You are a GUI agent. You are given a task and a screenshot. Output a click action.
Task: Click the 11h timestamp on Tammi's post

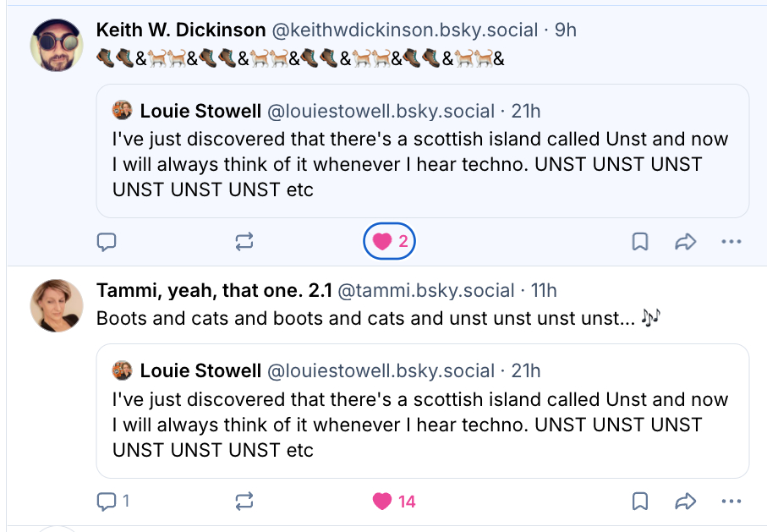click(x=544, y=291)
